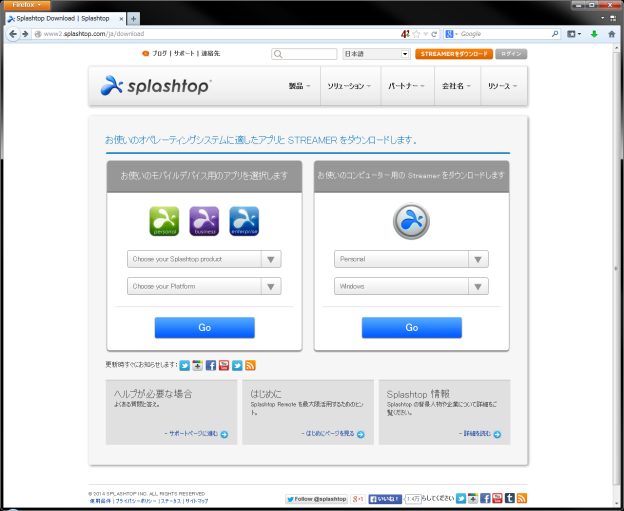The image size is (624, 511).
Task: Open the footer YouTube icon
Action: 497,498
